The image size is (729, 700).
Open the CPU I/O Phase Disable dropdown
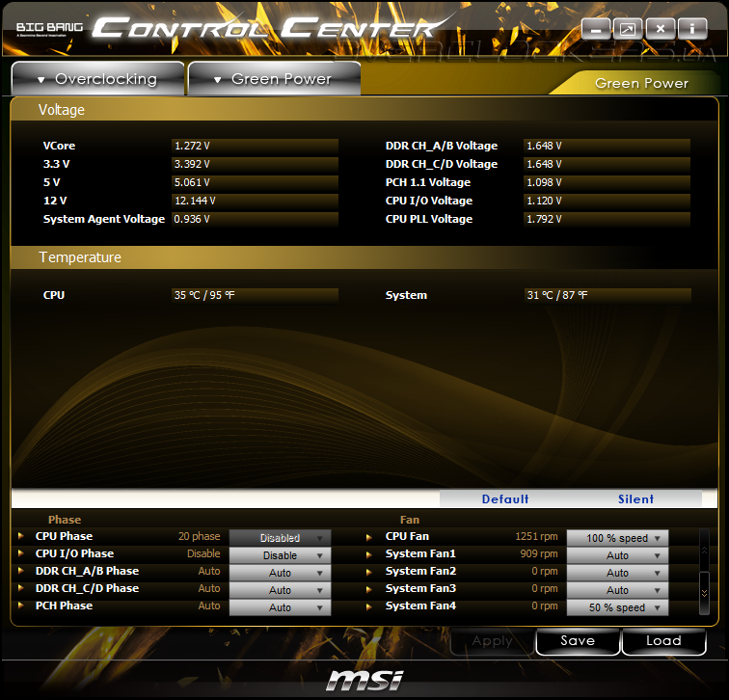280,555
